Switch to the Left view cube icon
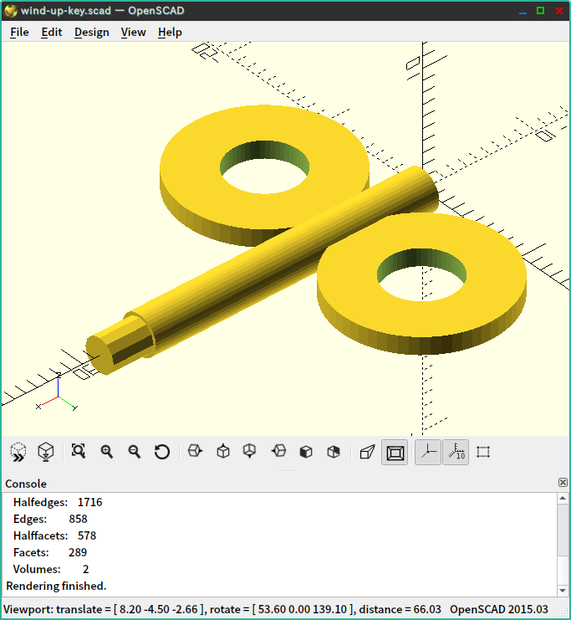The image size is (571, 620). pyautogui.click(x=279, y=451)
